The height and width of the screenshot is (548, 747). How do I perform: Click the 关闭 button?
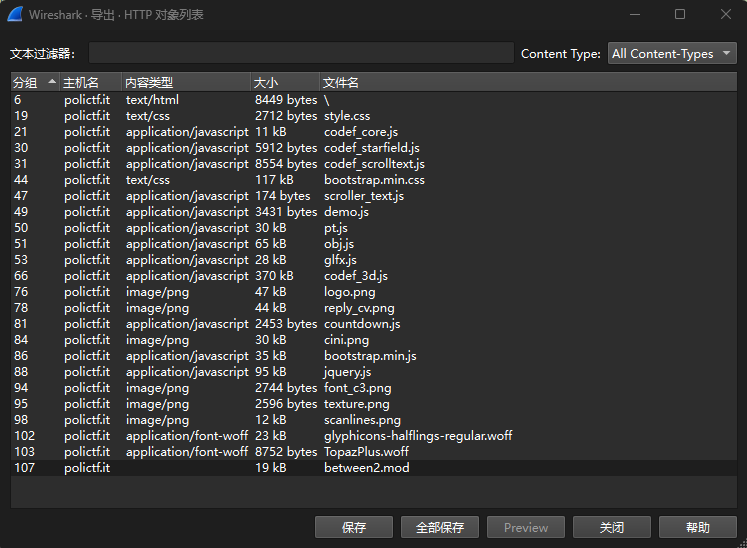612,527
